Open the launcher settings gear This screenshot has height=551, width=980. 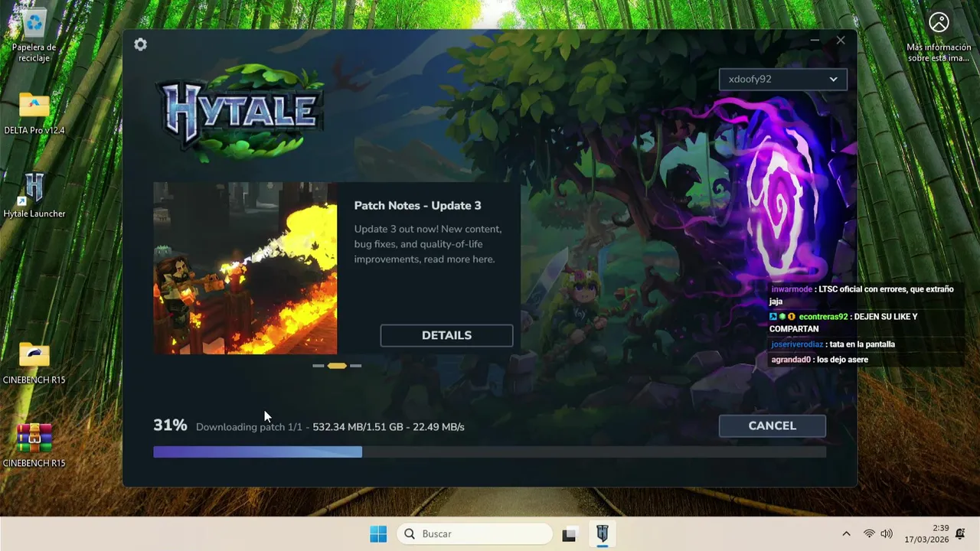pyautogui.click(x=140, y=44)
